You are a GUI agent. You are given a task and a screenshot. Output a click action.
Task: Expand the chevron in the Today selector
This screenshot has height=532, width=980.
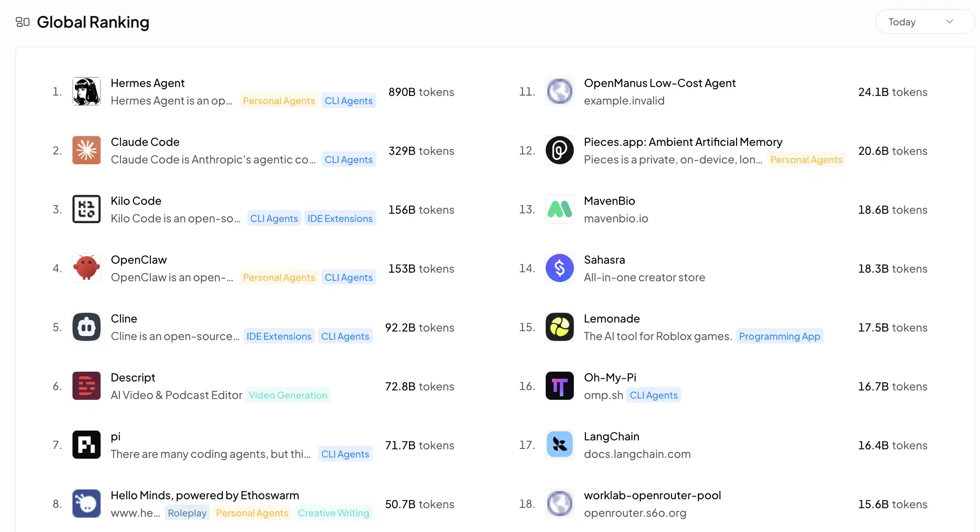tap(950, 22)
